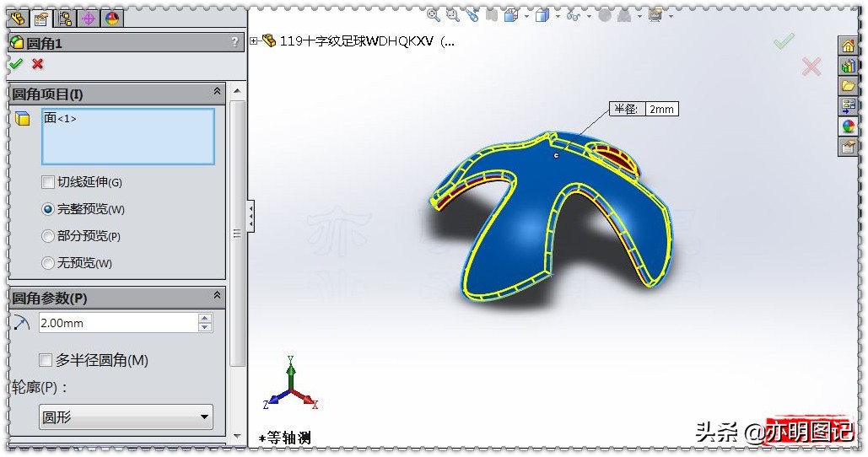Click Edit Appearance sphere icon
Viewport: 868px width, 457px height.
[x=605, y=15]
